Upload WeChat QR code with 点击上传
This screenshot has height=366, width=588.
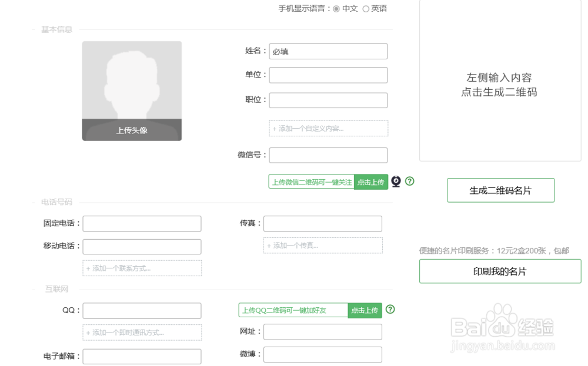pyautogui.click(x=370, y=182)
